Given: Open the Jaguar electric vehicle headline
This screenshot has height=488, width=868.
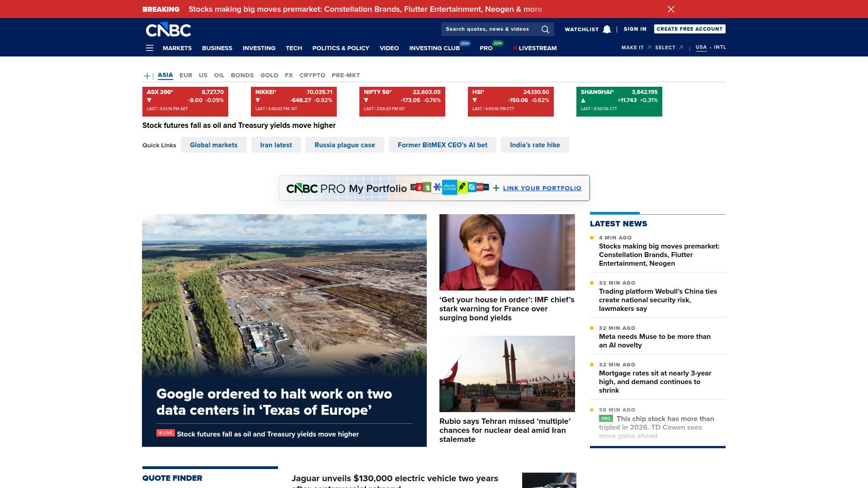Looking at the screenshot, I should (395, 480).
